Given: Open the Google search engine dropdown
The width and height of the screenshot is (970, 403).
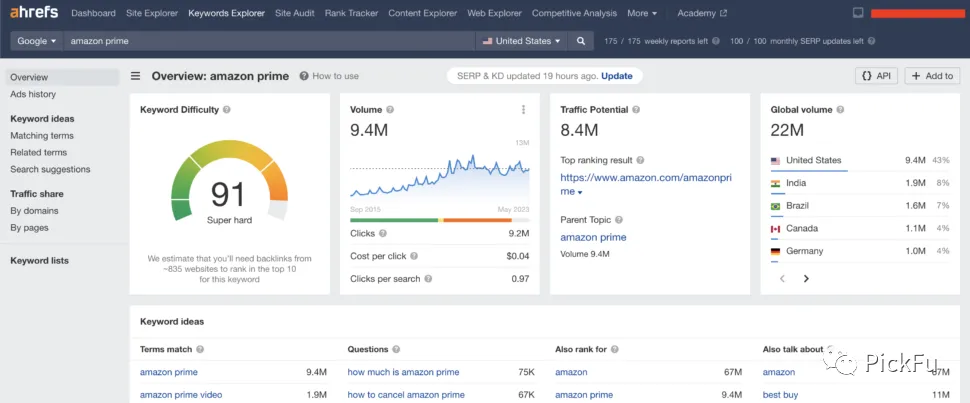Looking at the screenshot, I should click(x=36, y=41).
